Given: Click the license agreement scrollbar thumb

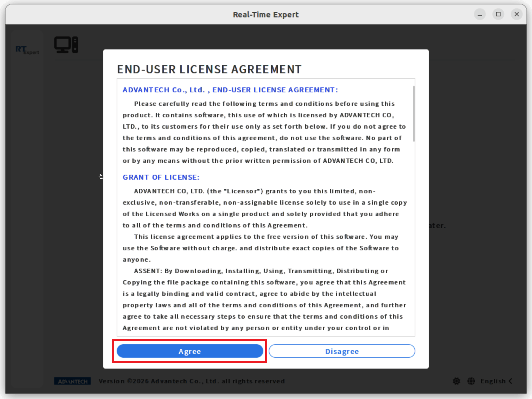Looking at the screenshot, I should [414, 113].
